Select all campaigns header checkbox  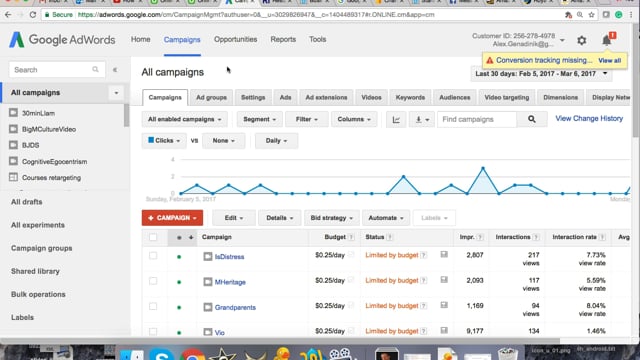click(x=153, y=237)
